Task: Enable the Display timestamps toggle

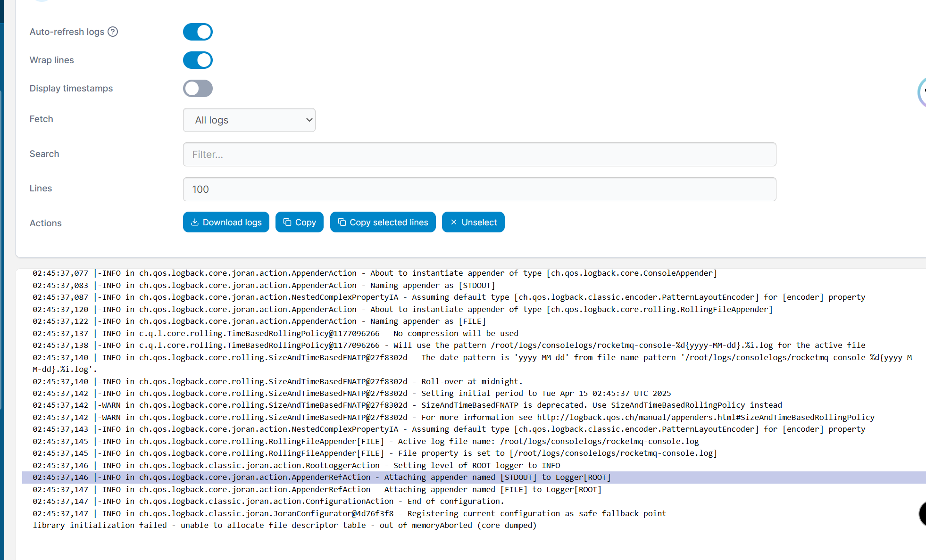Action: pos(198,88)
